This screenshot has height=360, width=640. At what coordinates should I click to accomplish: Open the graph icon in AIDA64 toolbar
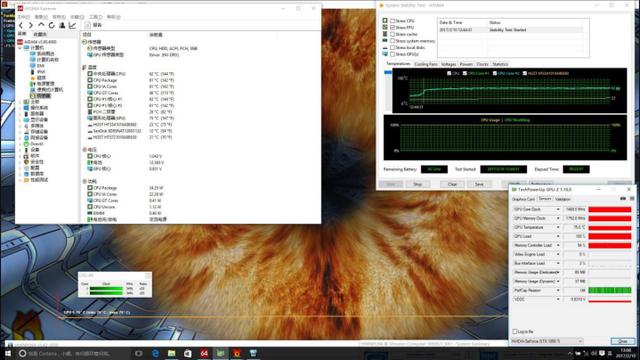pyautogui.click(x=72, y=25)
